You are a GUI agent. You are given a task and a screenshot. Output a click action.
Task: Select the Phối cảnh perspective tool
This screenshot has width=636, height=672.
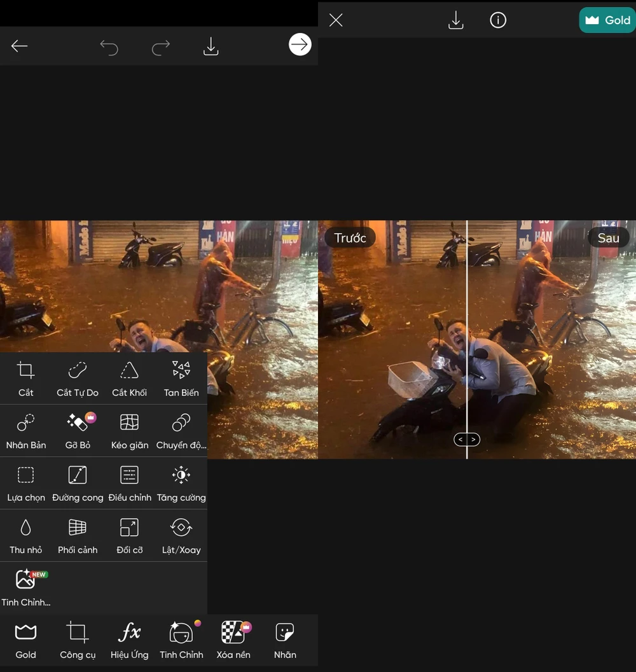point(77,535)
